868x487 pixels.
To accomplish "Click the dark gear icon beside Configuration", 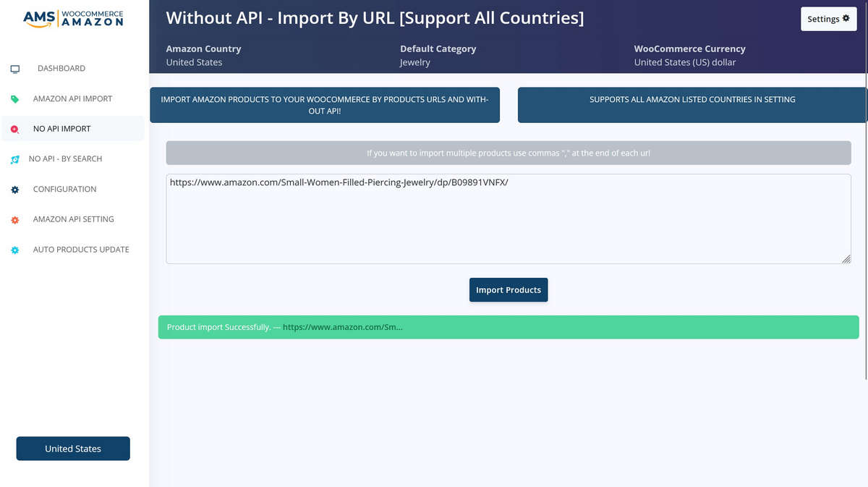I will click(14, 190).
